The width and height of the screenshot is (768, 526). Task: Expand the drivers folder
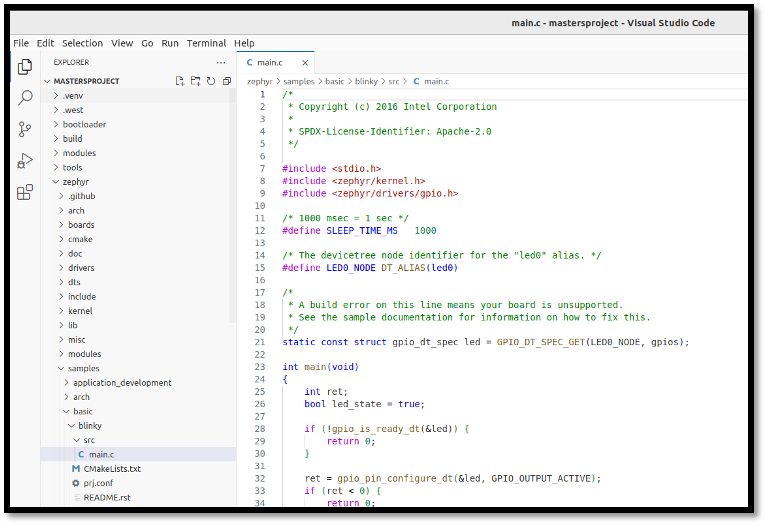click(x=138, y=268)
